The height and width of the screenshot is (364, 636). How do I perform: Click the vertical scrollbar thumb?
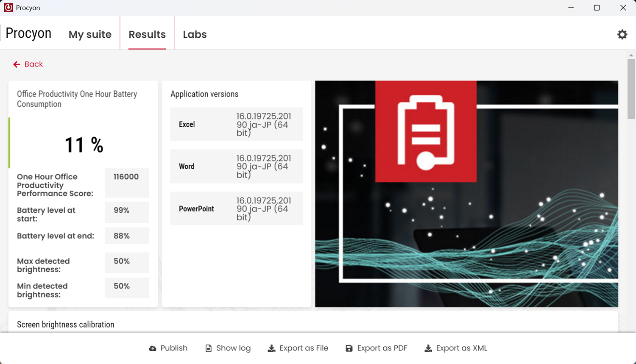[631, 89]
